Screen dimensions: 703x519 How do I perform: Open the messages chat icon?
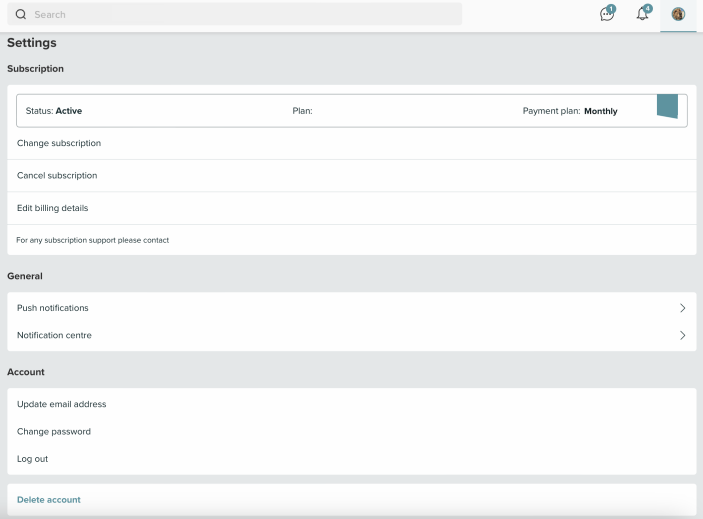(607, 14)
